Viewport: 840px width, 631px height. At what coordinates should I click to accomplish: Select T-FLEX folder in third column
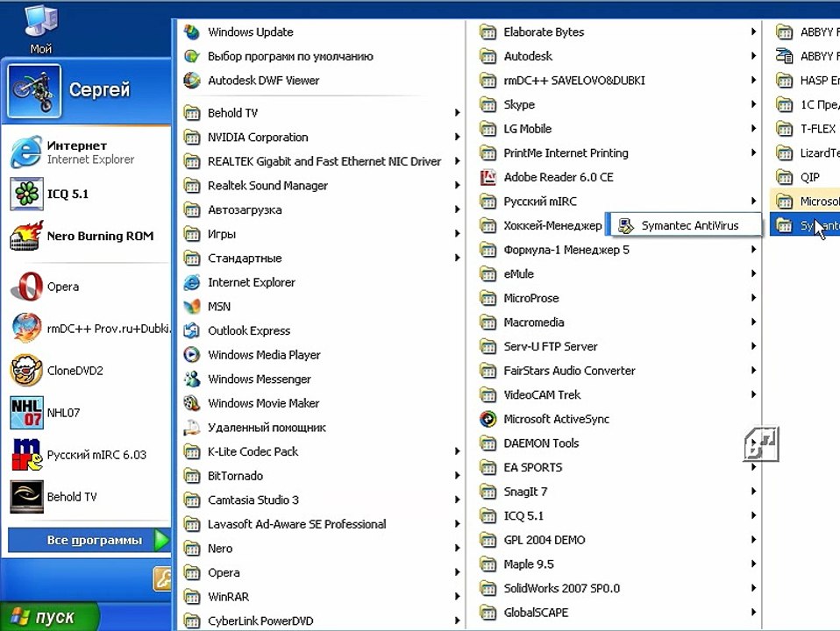point(805,129)
